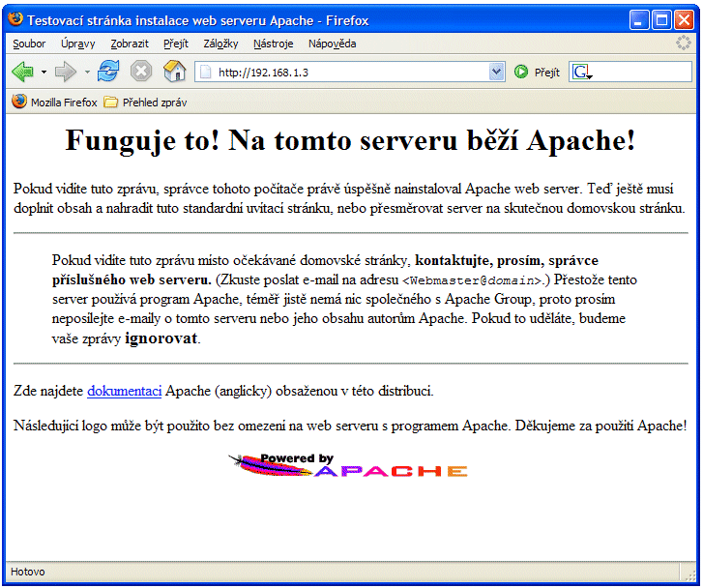Open the Nápověda menu
Viewport: 703px width, 588px height.
click(x=333, y=44)
